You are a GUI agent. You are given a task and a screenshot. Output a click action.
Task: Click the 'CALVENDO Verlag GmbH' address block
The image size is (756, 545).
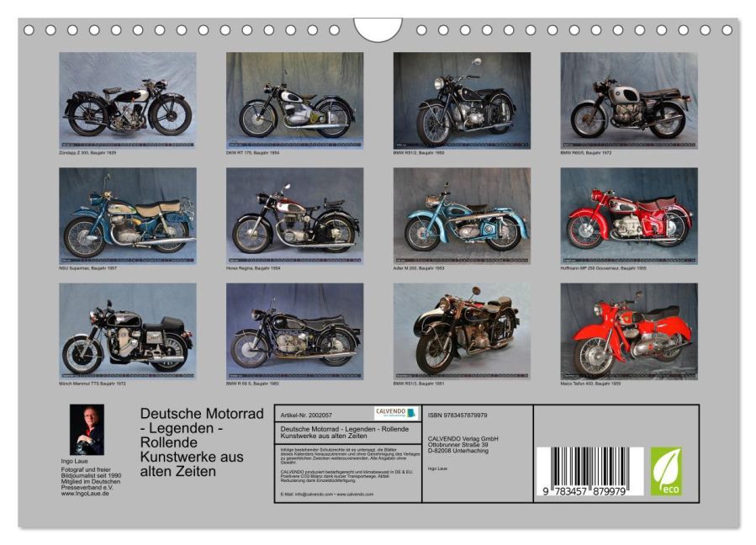tap(463, 445)
